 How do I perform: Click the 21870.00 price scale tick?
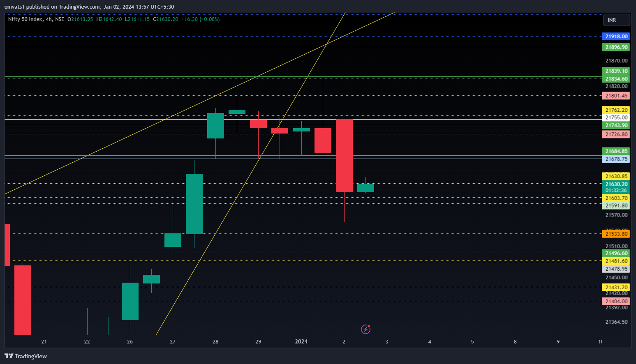pyautogui.click(x=616, y=61)
